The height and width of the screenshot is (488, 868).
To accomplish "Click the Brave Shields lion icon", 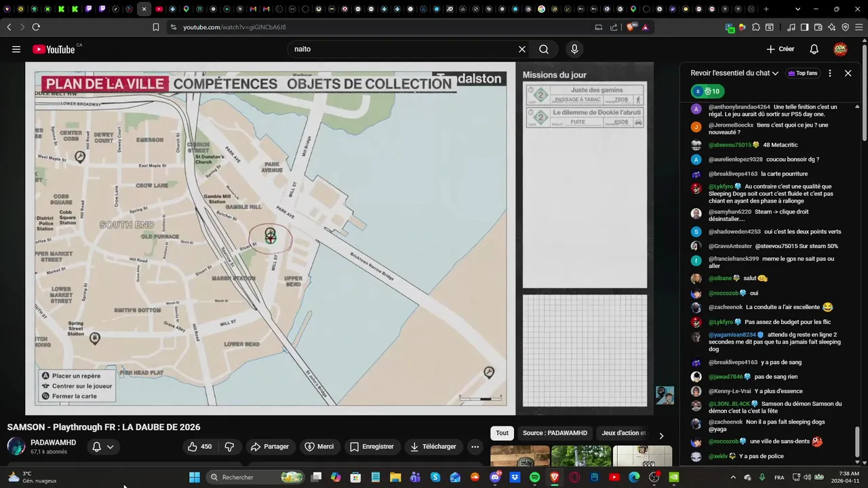I will coord(631,27).
